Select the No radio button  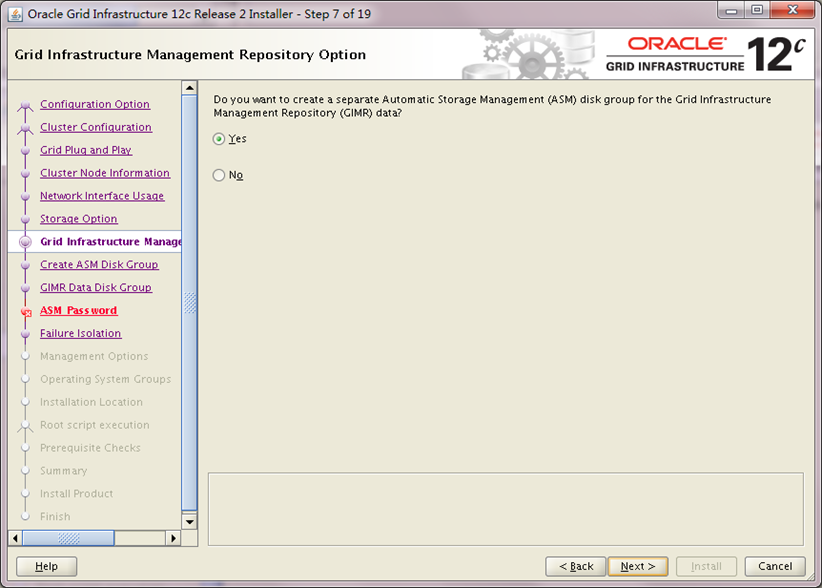(219, 175)
